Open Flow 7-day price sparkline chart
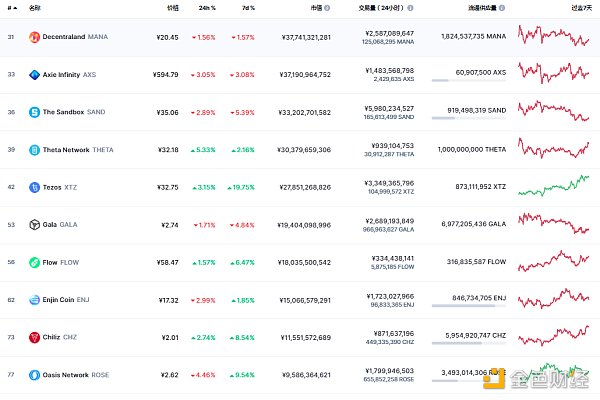 click(554, 261)
